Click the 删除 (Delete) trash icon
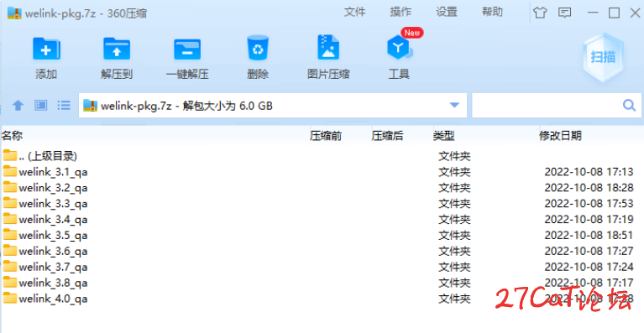The width and height of the screenshot is (644, 333). click(x=258, y=48)
